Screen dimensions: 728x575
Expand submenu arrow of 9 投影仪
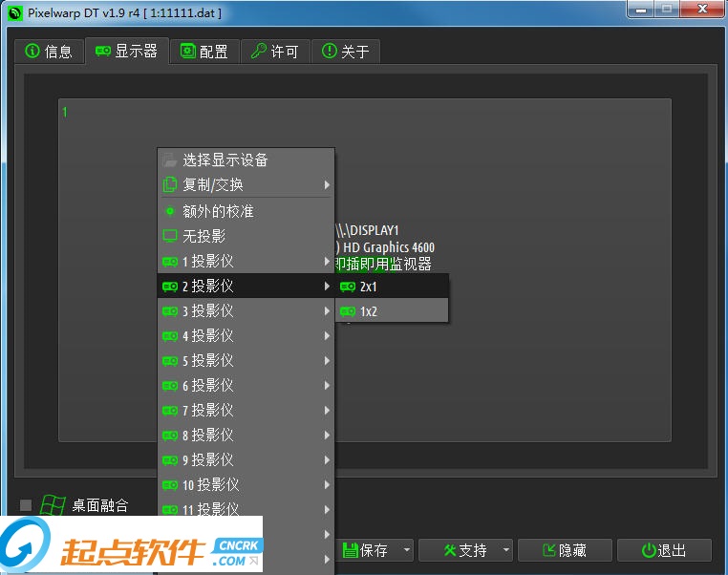pos(327,460)
